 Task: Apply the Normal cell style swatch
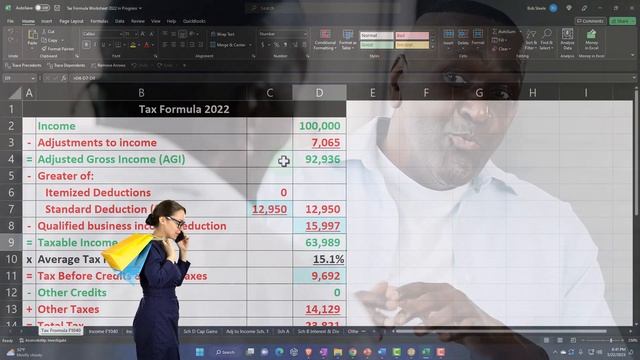(x=376, y=36)
